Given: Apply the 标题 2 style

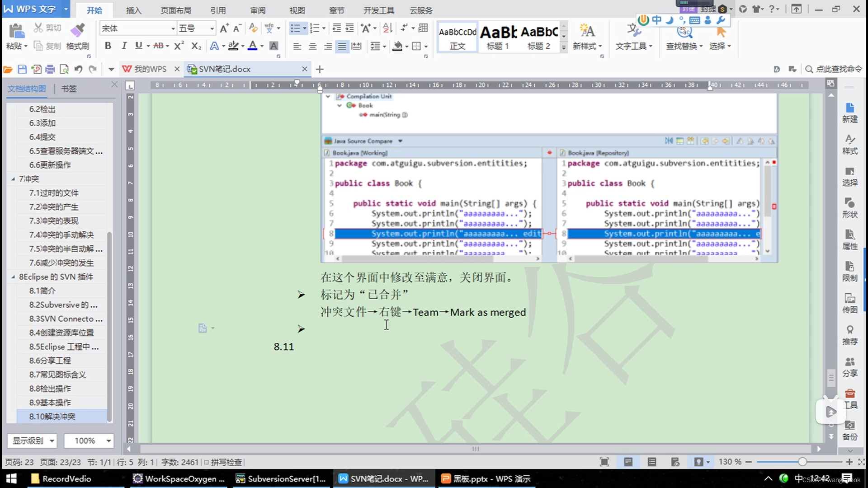Looking at the screenshot, I should click(539, 38).
